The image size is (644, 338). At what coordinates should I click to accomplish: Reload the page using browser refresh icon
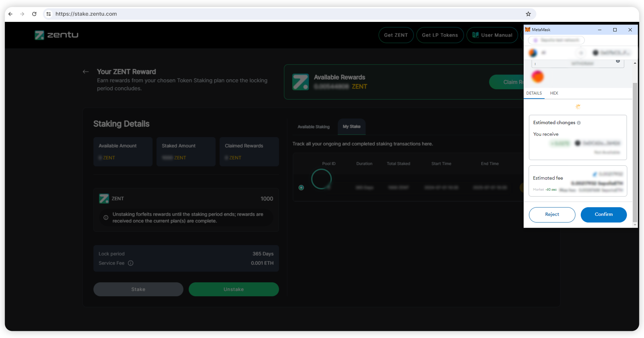(x=34, y=14)
